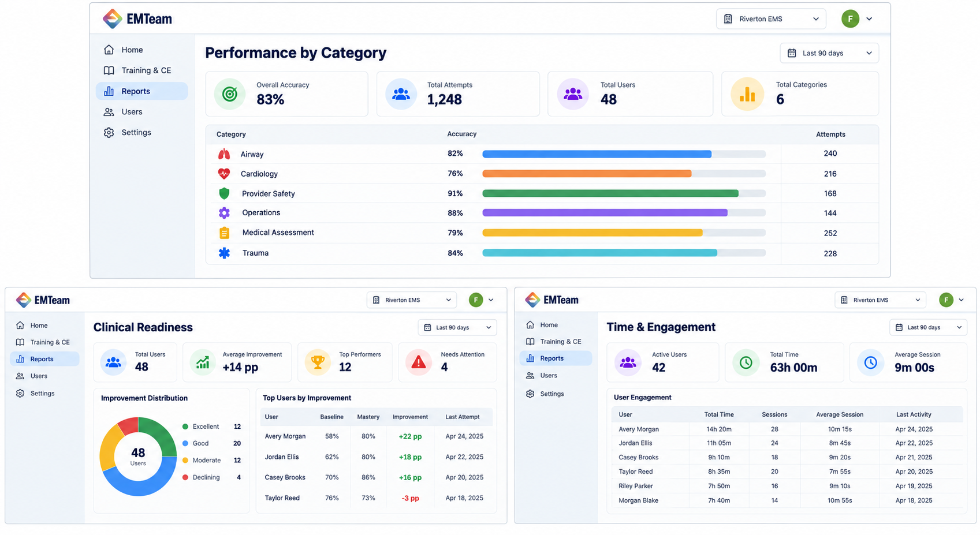Screen dimensions: 980x535
Task: Click the Airway lungs icon
Action: click(224, 154)
